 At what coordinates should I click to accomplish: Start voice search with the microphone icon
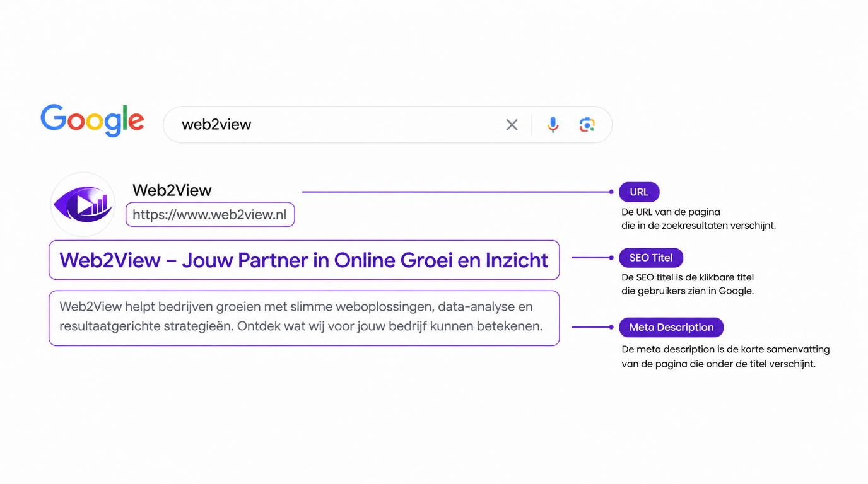click(553, 125)
